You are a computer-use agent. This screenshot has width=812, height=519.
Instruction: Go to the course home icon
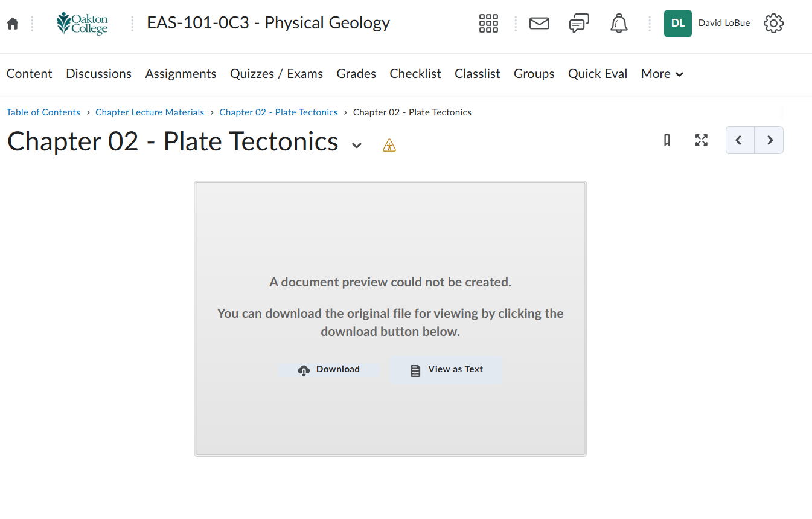(x=13, y=24)
